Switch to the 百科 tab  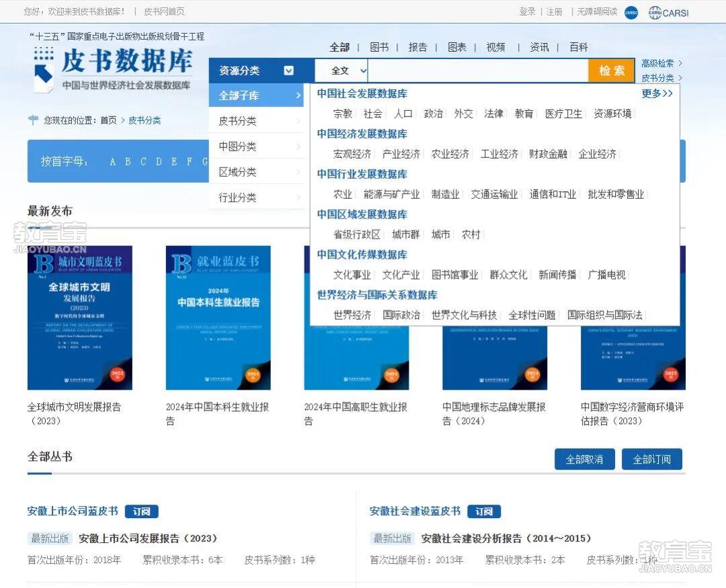pos(577,47)
